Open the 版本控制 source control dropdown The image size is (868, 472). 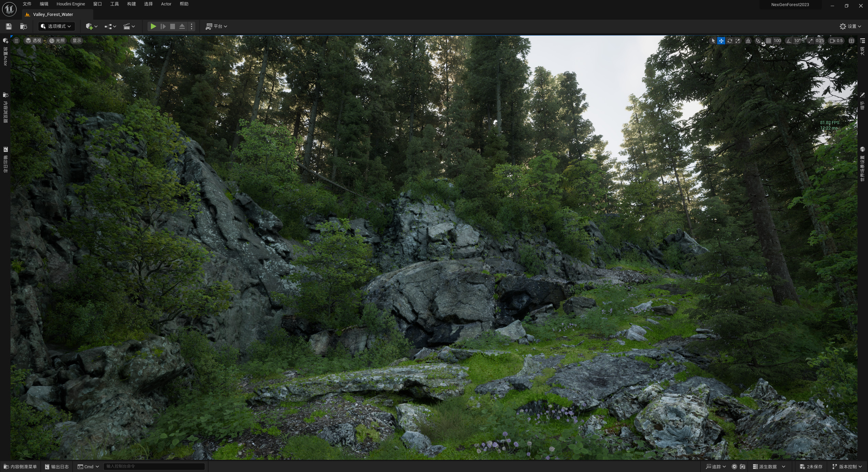[847, 467]
